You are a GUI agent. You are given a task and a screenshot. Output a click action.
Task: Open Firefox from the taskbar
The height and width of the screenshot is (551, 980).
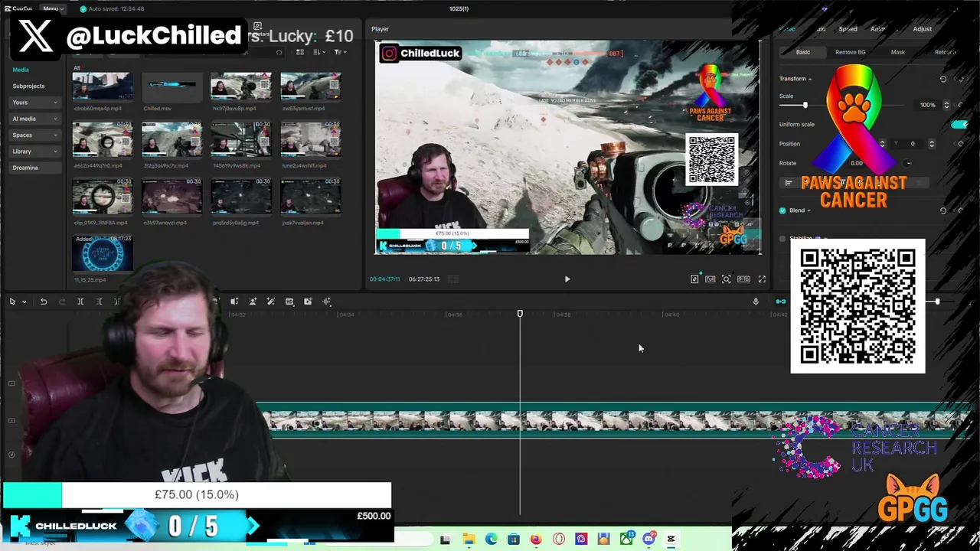[x=536, y=540]
